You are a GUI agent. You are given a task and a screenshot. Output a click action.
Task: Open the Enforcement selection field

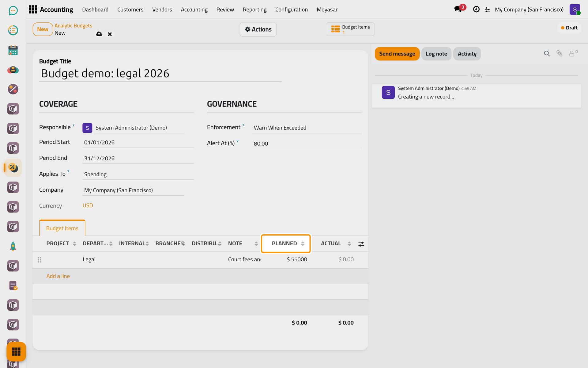tap(307, 128)
